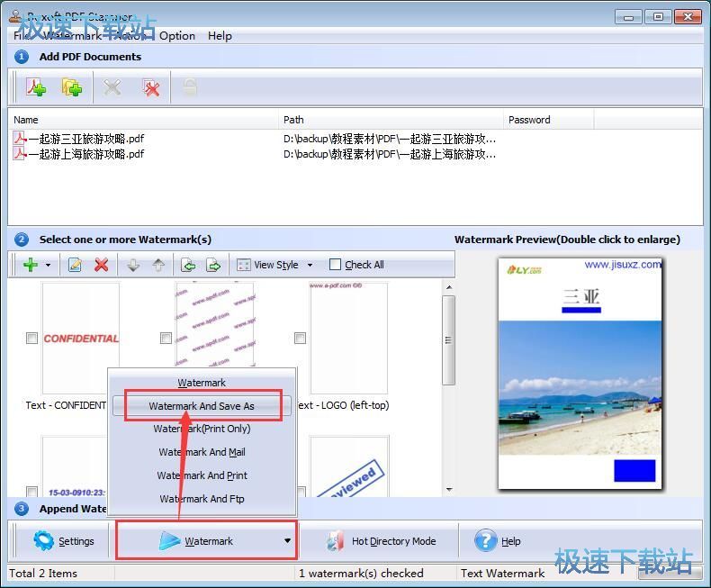Minimize the PDF Stamper window

628,17
